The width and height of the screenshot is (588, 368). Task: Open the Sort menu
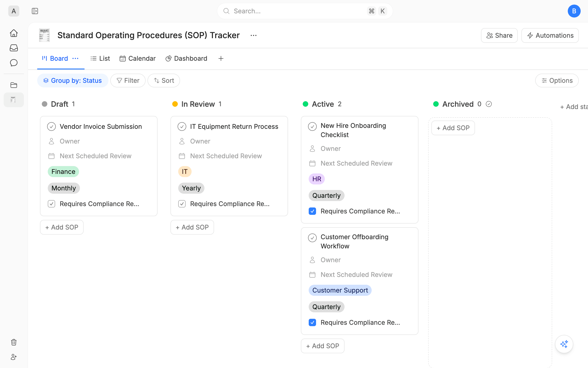(x=164, y=80)
